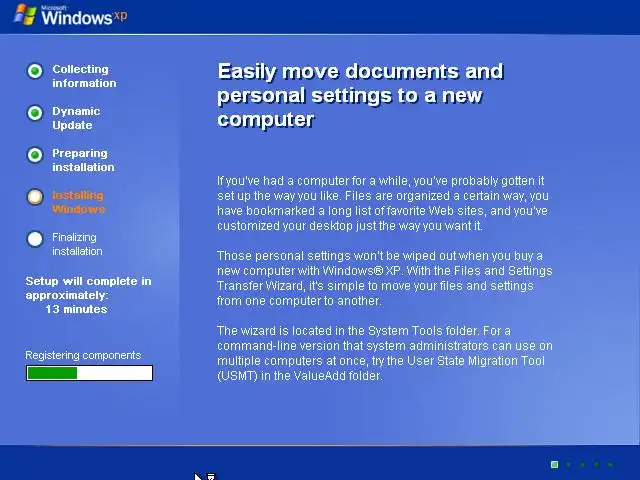Click the paragraph starting The wizard is located

pos(384,353)
